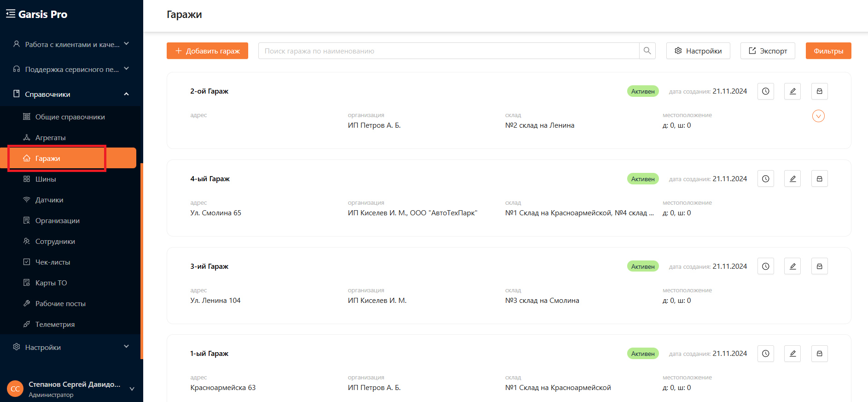Edit 4-ый Гараж with pencil icon
Image resolution: width=868 pixels, height=402 pixels.
click(792, 179)
